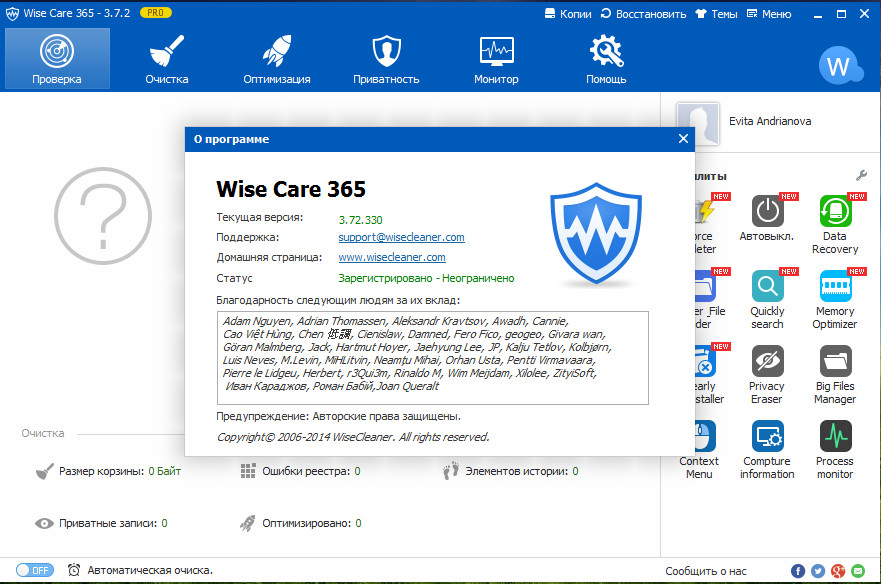Click Оптимизировано entry with rocket icon
Screen dimensions: 881x584
(x=301, y=523)
